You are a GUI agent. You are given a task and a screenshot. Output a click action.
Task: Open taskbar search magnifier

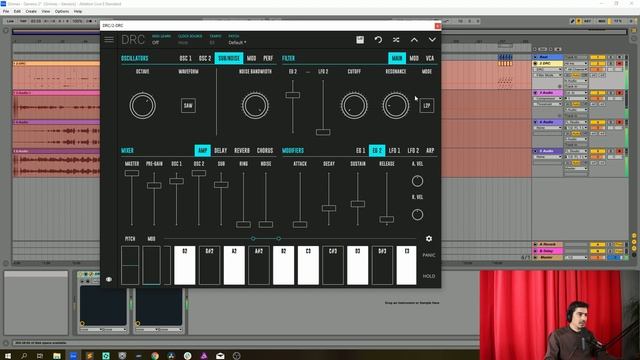pyautogui.click(x=24, y=356)
